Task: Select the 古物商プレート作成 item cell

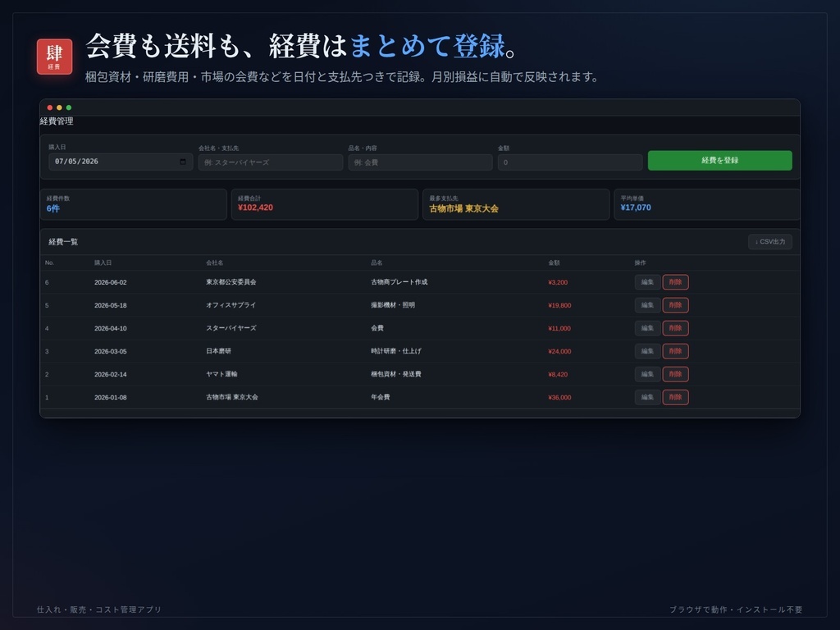Action: coord(399,282)
